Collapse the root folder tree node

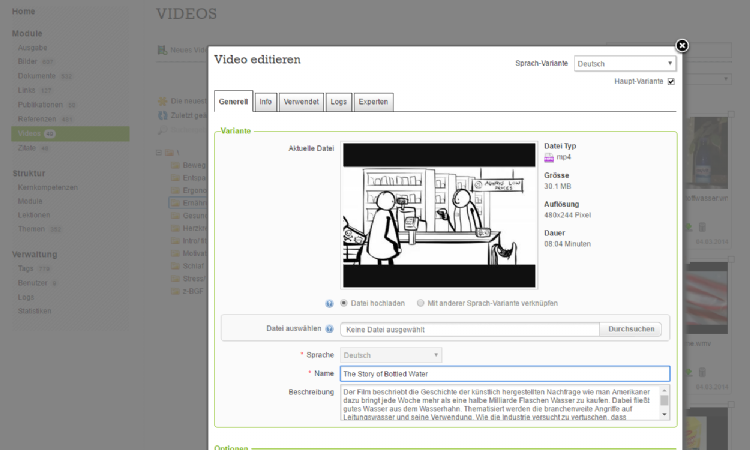click(x=158, y=152)
